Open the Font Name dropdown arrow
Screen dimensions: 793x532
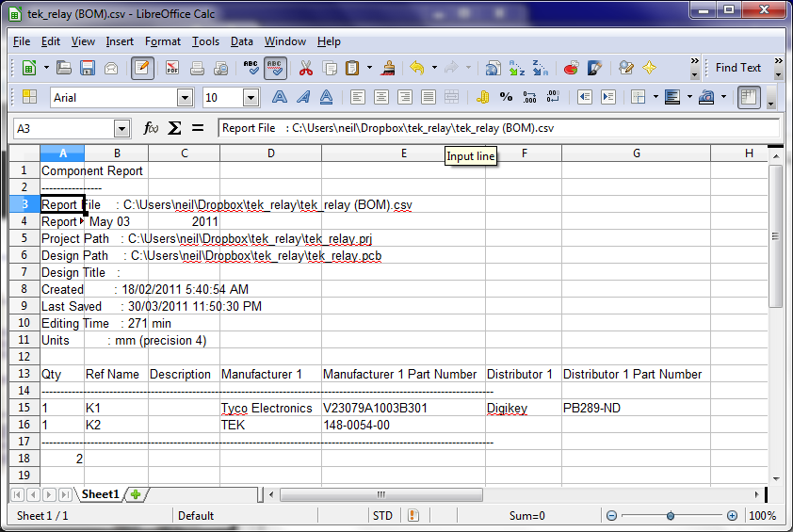coord(186,98)
